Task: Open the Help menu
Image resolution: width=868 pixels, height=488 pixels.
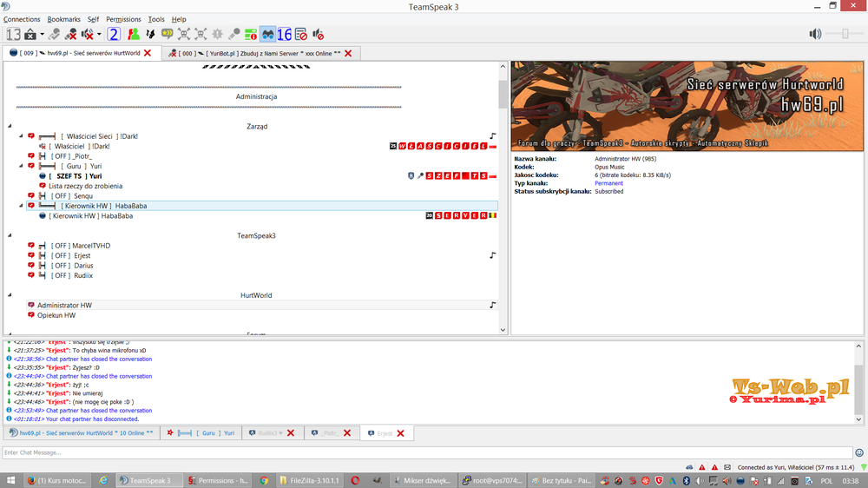Action: pyautogui.click(x=179, y=19)
